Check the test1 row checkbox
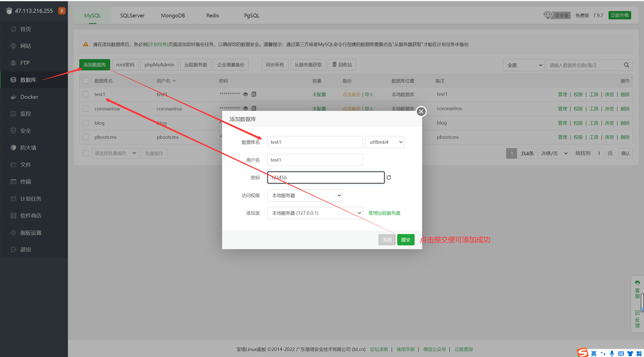This screenshot has width=644, height=357. pyautogui.click(x=86, y=94)
